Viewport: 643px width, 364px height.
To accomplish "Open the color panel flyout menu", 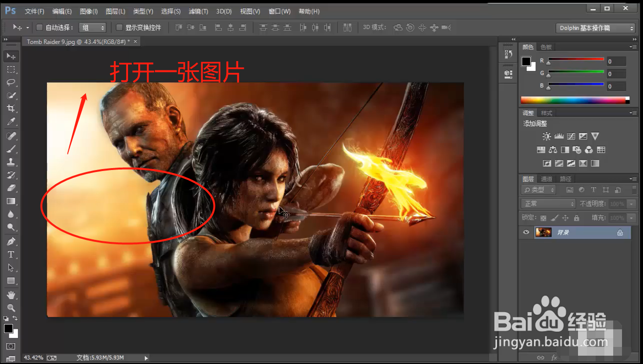I will tap(633, 47).
